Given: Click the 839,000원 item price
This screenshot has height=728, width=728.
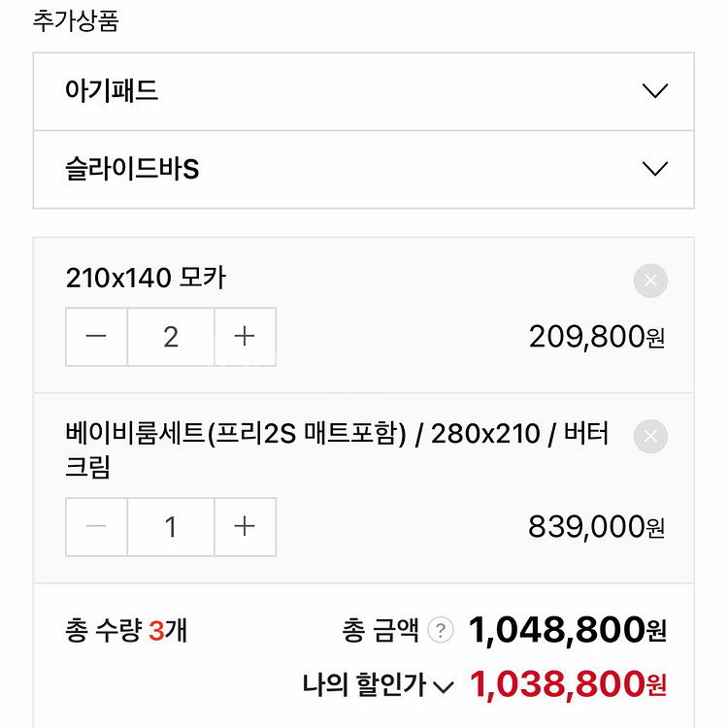Looking at the screenshot, I should 597,527.
